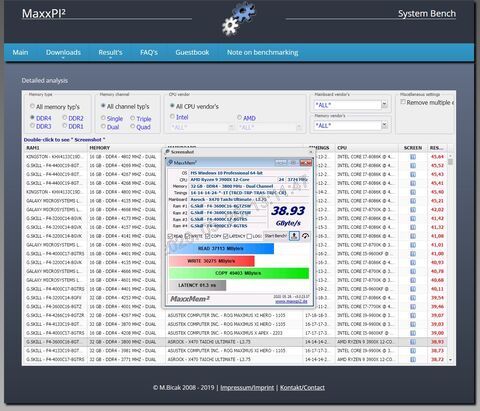Click the speedometer gauge icon in MaxxMem

coord(305,236)
